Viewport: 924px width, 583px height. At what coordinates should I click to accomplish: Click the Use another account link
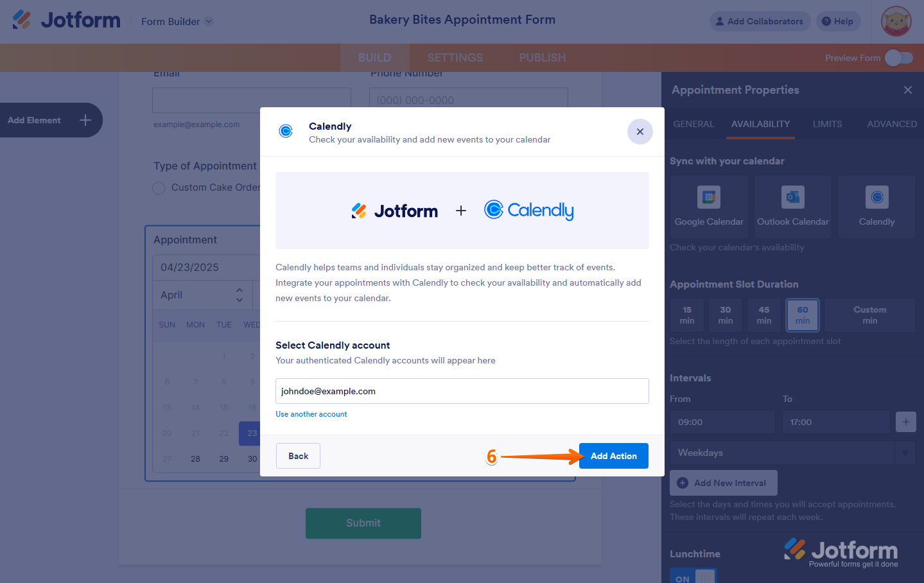(311, 414)
